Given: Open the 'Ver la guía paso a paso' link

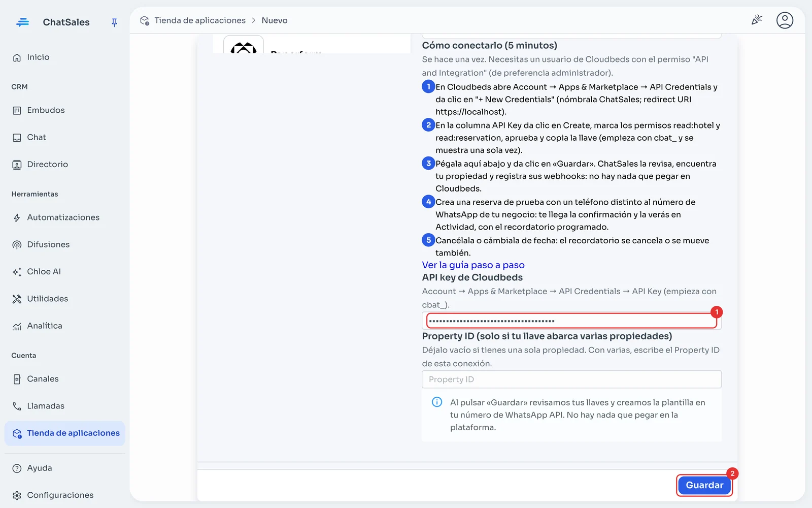Looking at the screenshot, I should tap(473, 265).
